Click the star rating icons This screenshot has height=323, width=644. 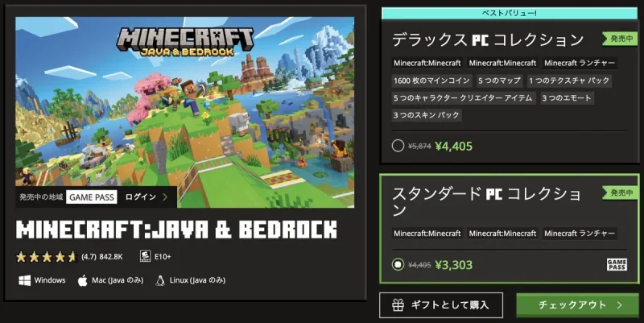[x=47, y=257]
